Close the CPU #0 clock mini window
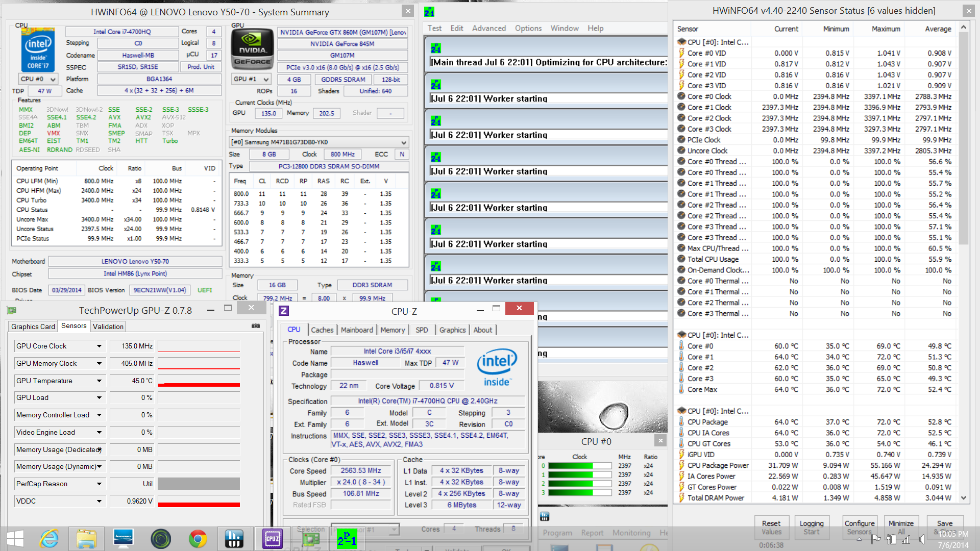The height and width of the screenshot is (551, 980). [660, 440]
